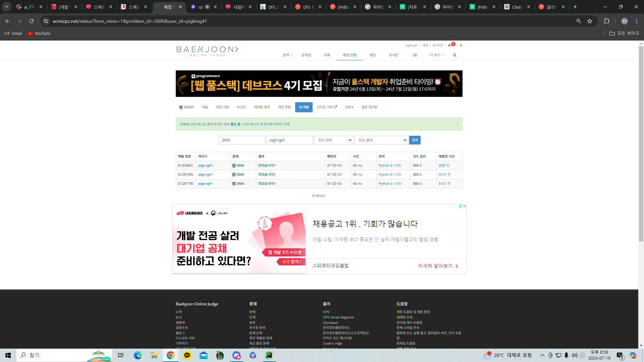
Task: Click the blue 검색 search button
Action: click(415, 140)
